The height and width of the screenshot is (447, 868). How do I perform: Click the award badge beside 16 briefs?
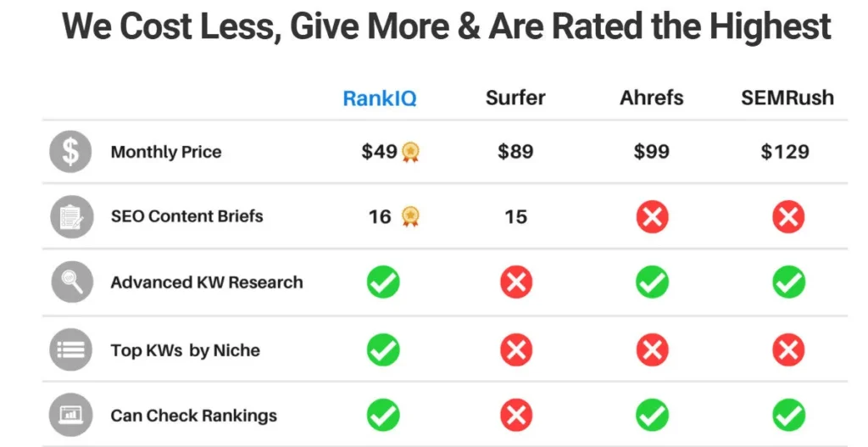click(410, 217)
